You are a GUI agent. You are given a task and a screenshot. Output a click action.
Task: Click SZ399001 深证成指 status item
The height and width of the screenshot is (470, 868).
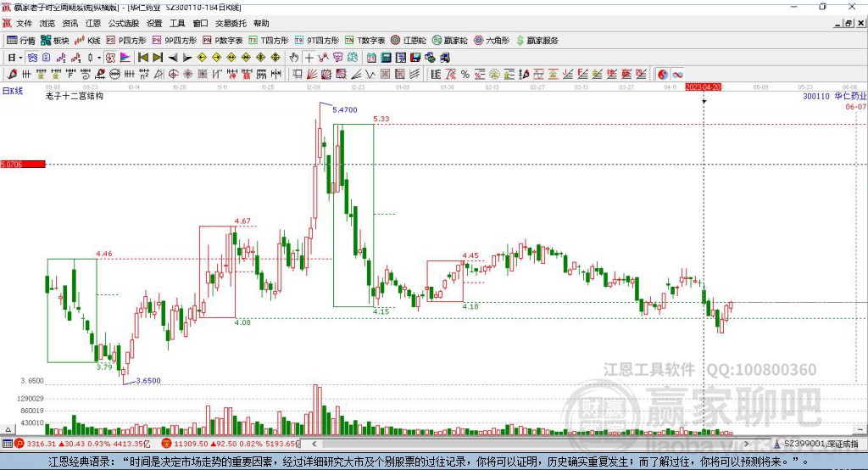click(x=816, y=444)
